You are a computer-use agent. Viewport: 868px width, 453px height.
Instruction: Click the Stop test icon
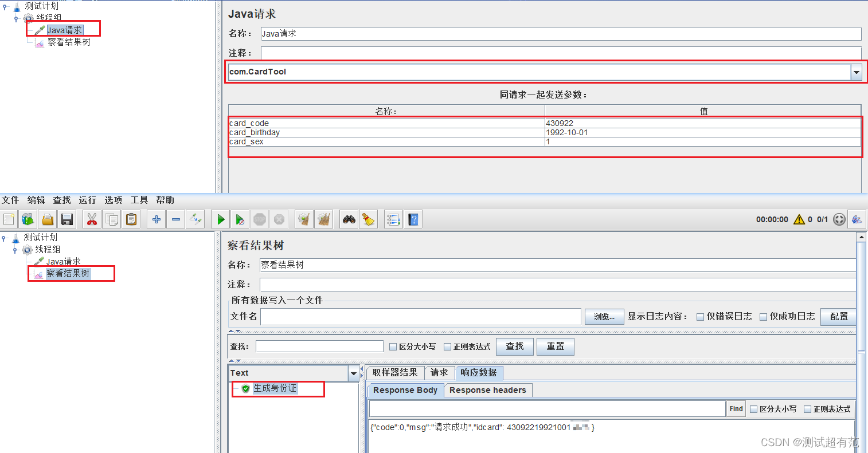[259, 219]
